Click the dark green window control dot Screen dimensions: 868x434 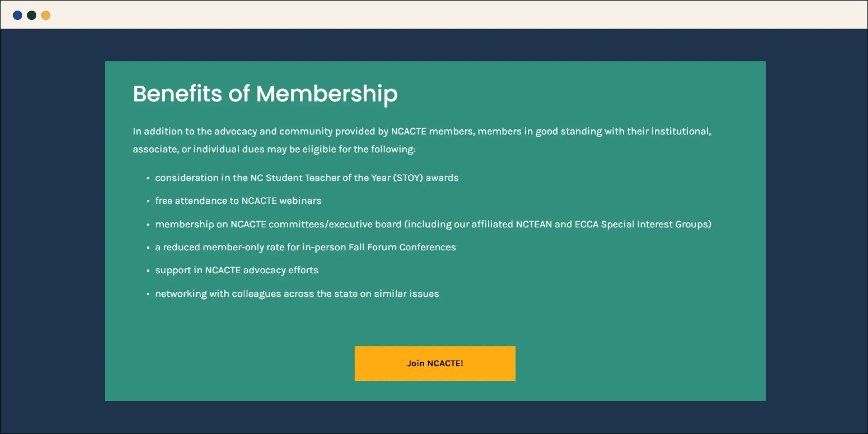point(32,15)
